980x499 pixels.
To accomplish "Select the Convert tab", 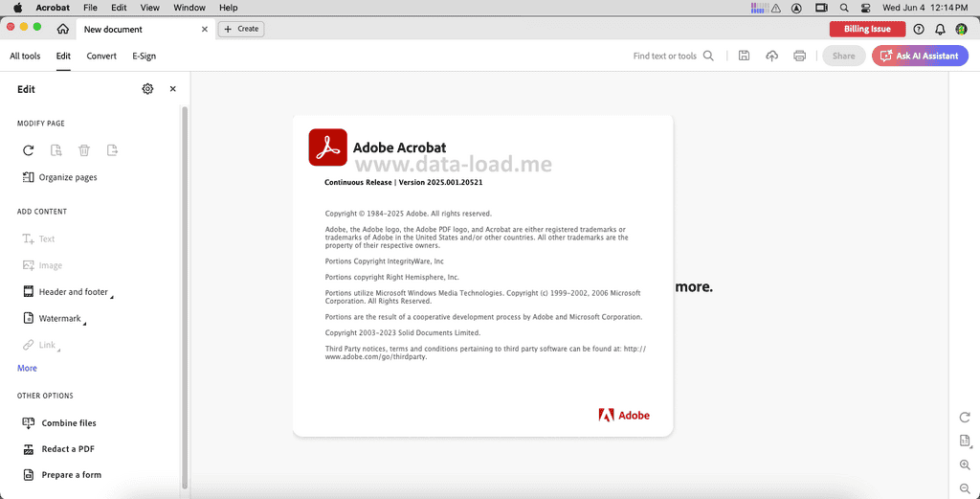I will click(x=101, y=56).
